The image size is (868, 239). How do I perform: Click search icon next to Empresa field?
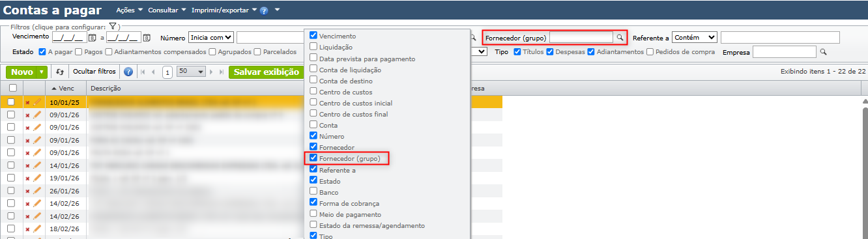pyautogui.click(x=823, y=51)
